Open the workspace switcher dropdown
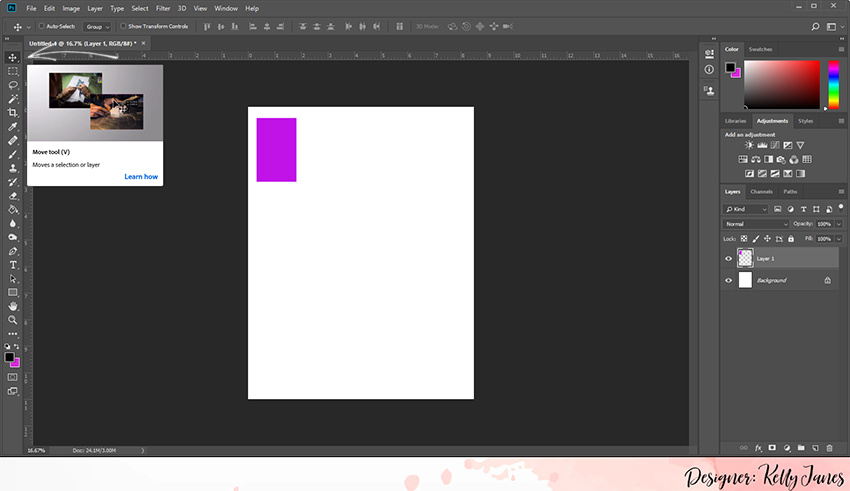 pyautogui.click(x=834, y=27)
